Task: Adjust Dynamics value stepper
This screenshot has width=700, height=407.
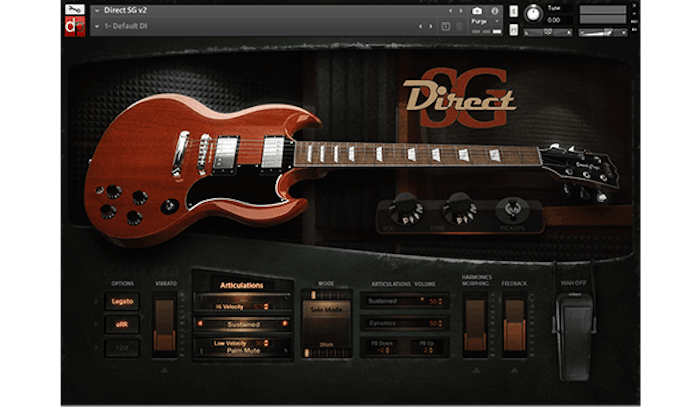Action: click(x=440, y=323)
